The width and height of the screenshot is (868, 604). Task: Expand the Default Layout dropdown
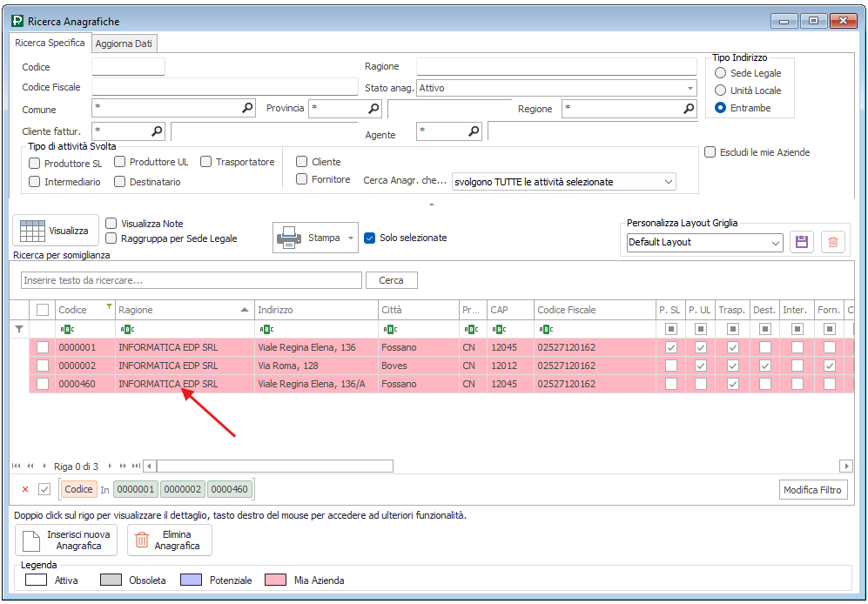coord(775,243)
